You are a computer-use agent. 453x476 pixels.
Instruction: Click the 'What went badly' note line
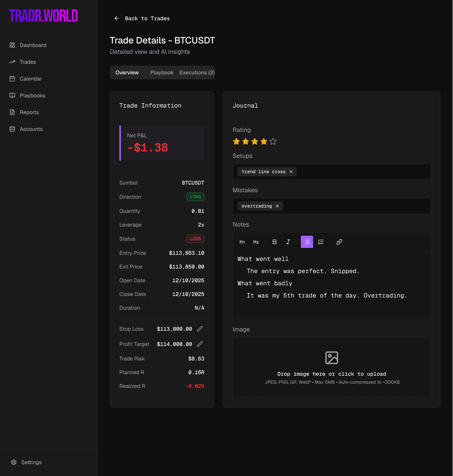click(265, 283)
